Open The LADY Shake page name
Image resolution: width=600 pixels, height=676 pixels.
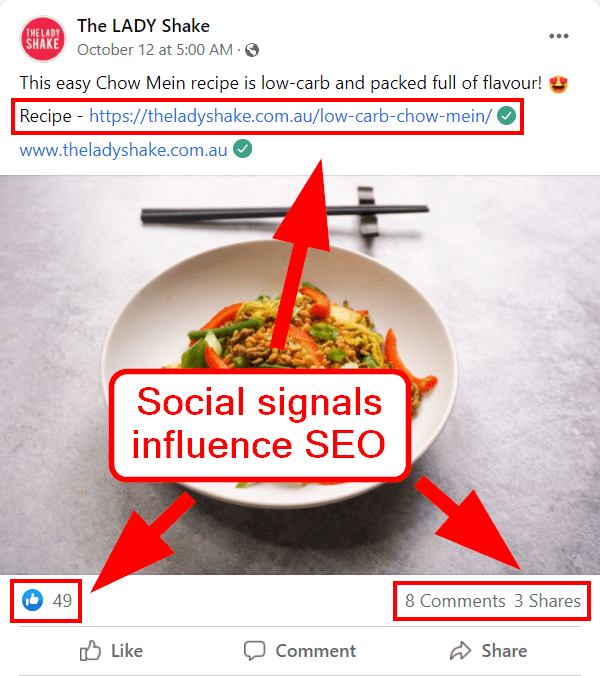pyautogui.click(x=144, y=26)
